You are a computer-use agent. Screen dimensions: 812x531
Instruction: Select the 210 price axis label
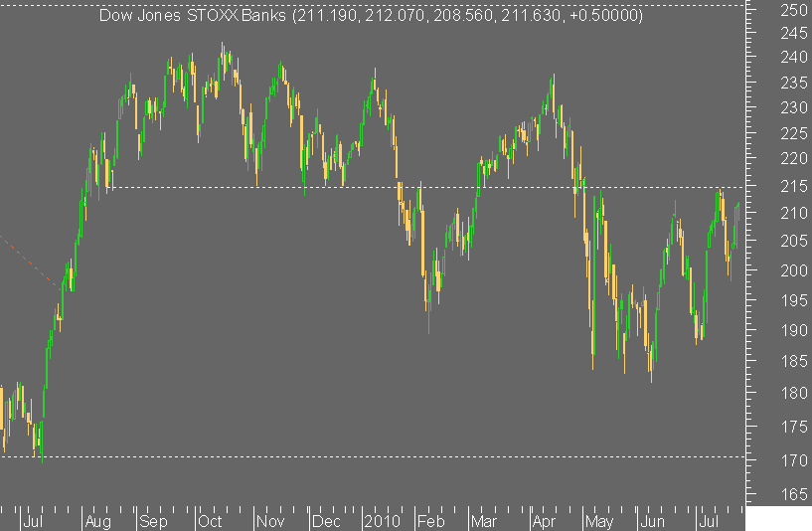[x=793, y=213]
